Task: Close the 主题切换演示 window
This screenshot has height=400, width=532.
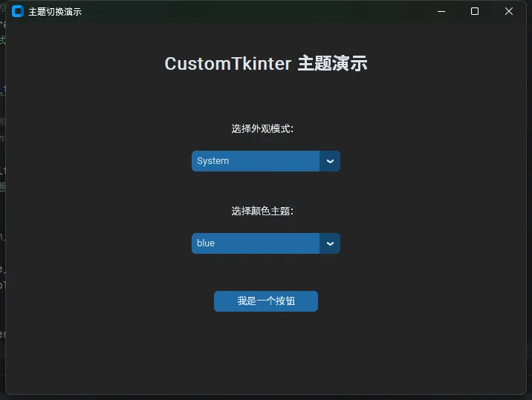Action: click(509, 12)
